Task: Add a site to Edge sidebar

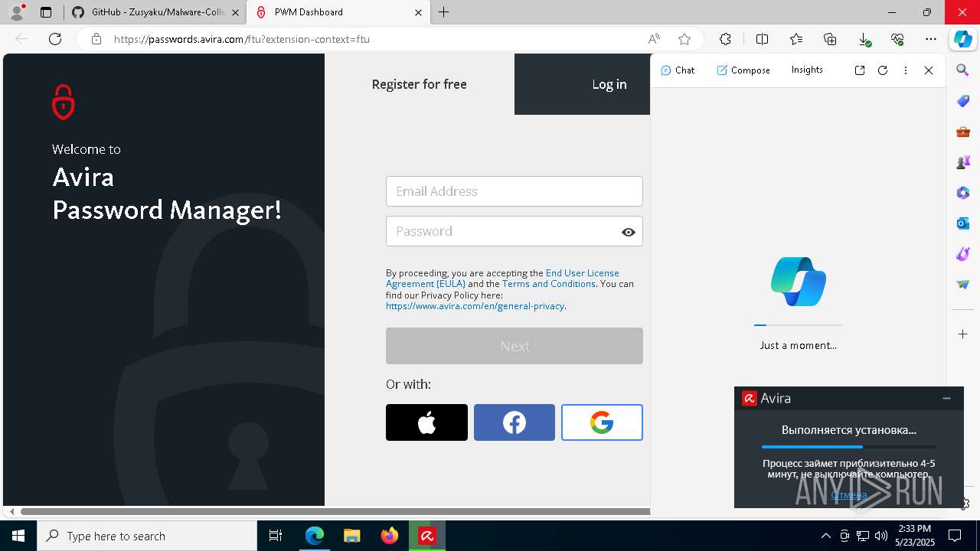Action: [963, 334]
